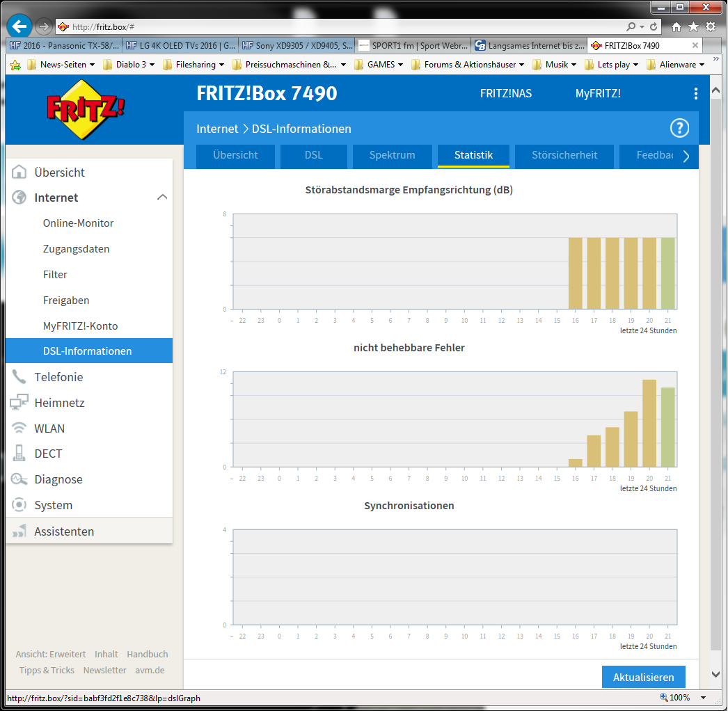Screen dimensions: 728x713
Task: Switch to LG 4K OLED TVs browser tab
Action: coord(180,45)
